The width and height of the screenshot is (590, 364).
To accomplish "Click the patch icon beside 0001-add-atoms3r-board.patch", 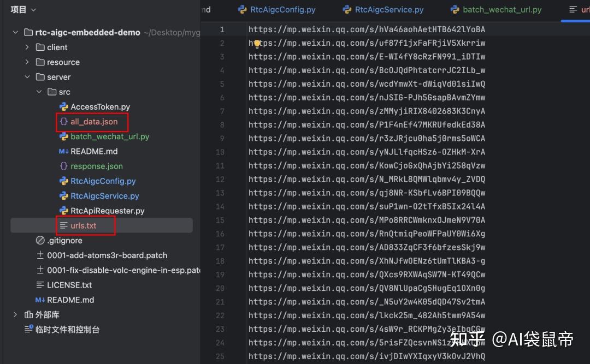I will coord(40,255).
